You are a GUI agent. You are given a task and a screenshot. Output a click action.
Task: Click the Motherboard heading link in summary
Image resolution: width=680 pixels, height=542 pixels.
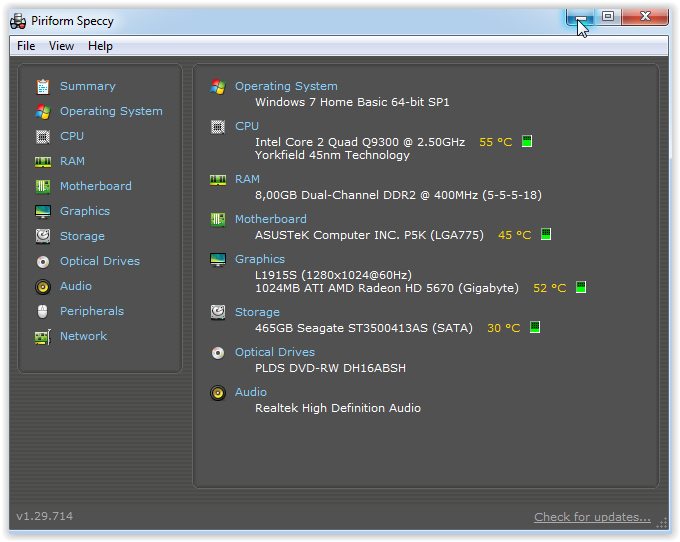pos(271,219)
